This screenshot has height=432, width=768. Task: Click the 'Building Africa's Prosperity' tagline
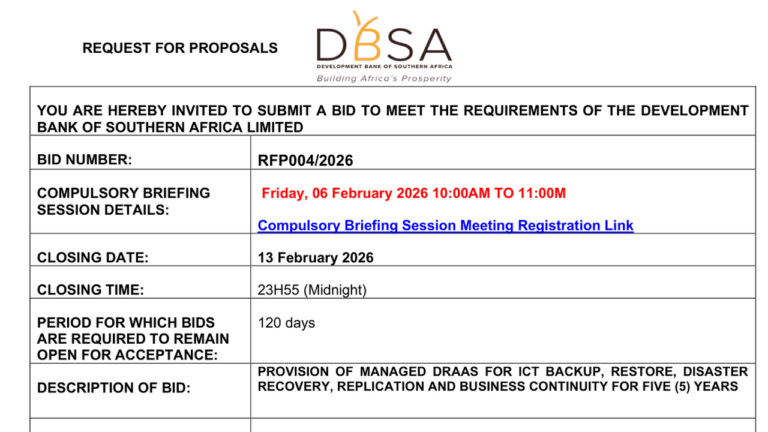[383, 77]
